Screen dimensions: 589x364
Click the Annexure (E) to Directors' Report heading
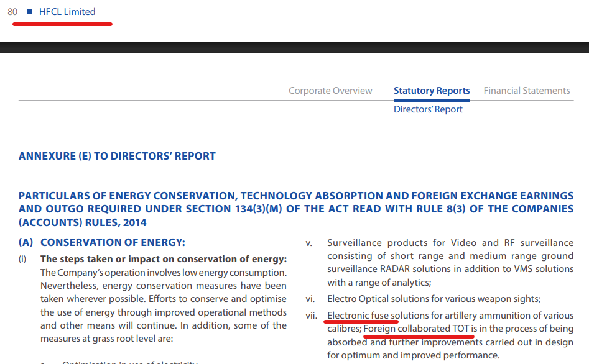117,156
